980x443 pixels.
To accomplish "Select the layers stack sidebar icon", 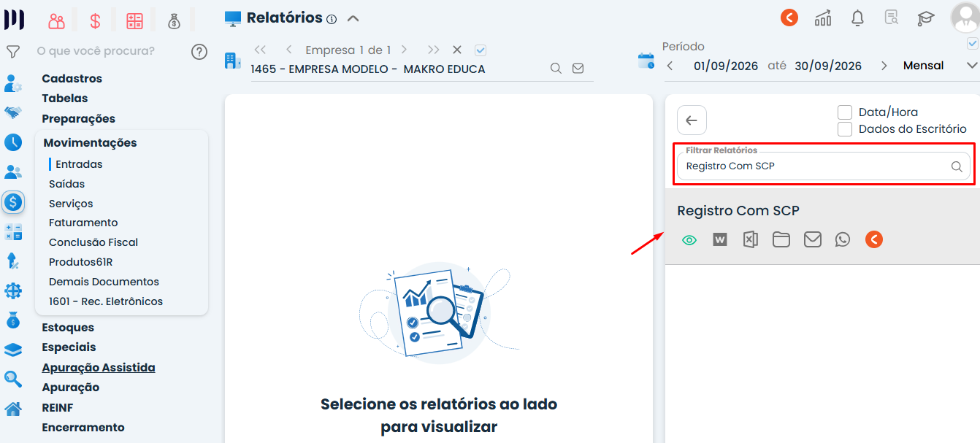I will click(13, 350).
